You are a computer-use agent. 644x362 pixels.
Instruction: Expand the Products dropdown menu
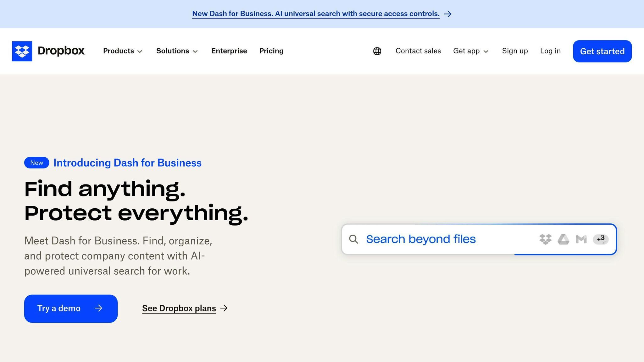(x=123, y=51)
